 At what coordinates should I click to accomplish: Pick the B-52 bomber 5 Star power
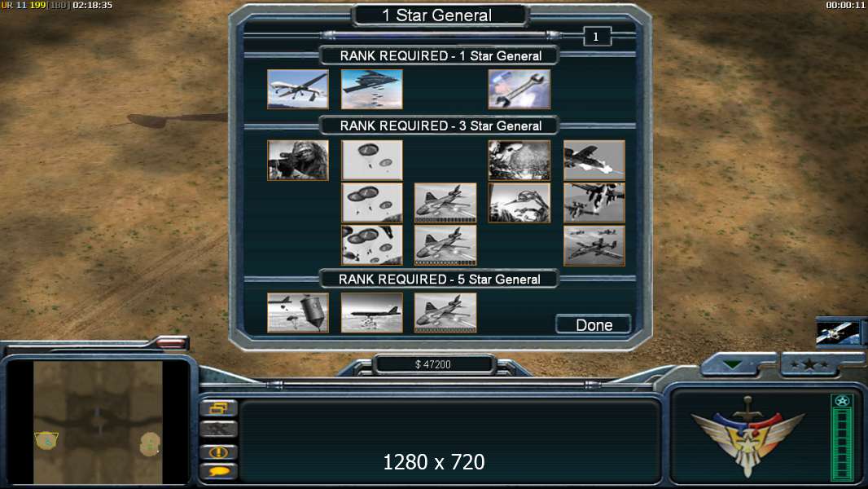click(372, 313)
